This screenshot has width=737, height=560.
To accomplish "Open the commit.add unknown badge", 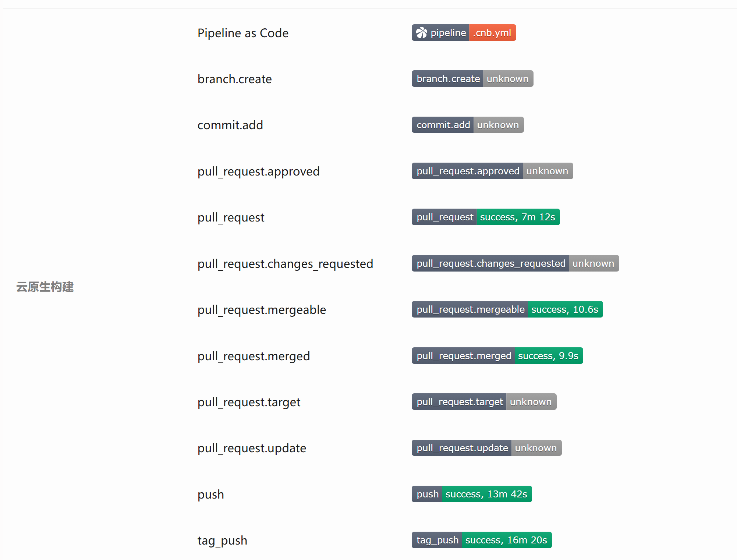I will [467, 125].
